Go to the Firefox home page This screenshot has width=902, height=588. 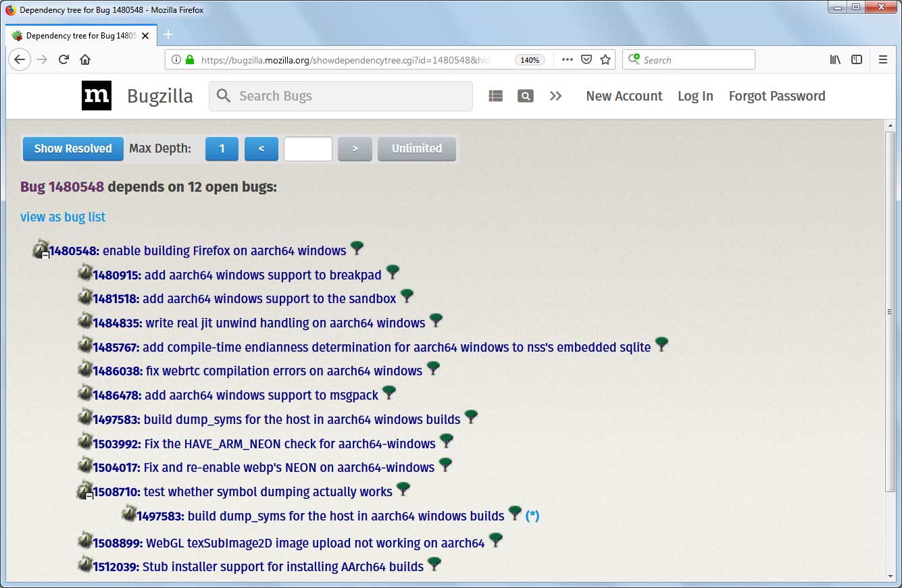(x=85, y=59)
